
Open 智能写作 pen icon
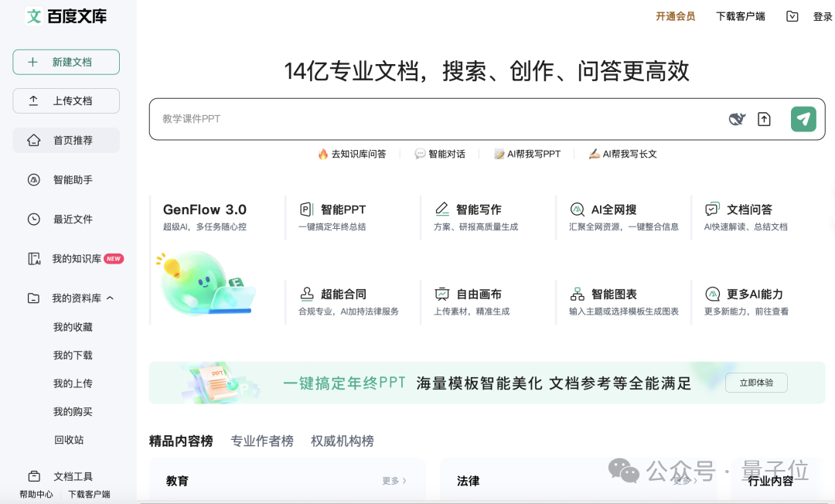coord(442,209)
